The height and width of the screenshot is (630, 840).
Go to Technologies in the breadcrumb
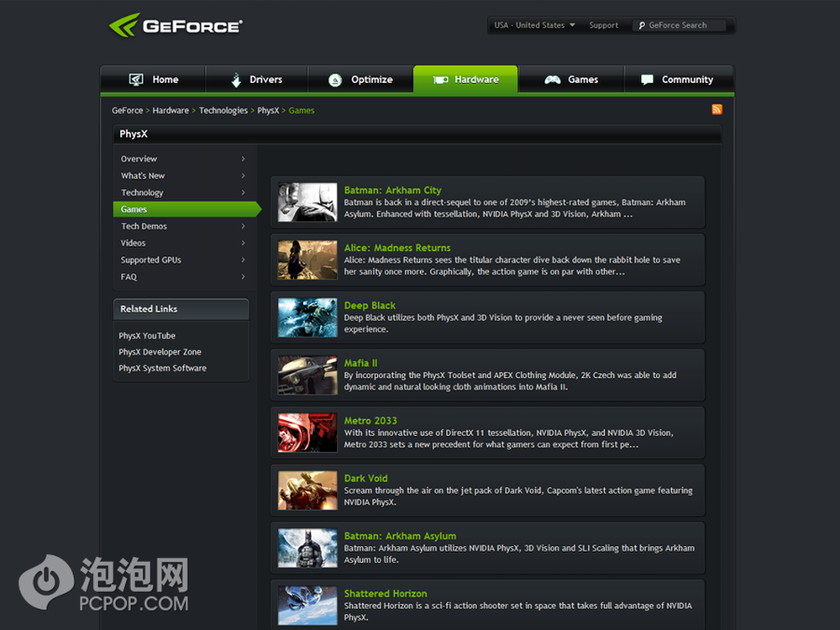pos(223,111)
